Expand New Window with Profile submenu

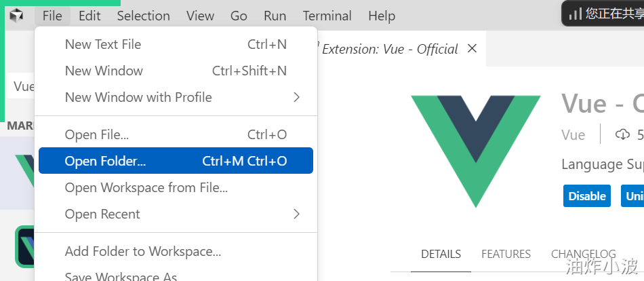pos(296,97)
